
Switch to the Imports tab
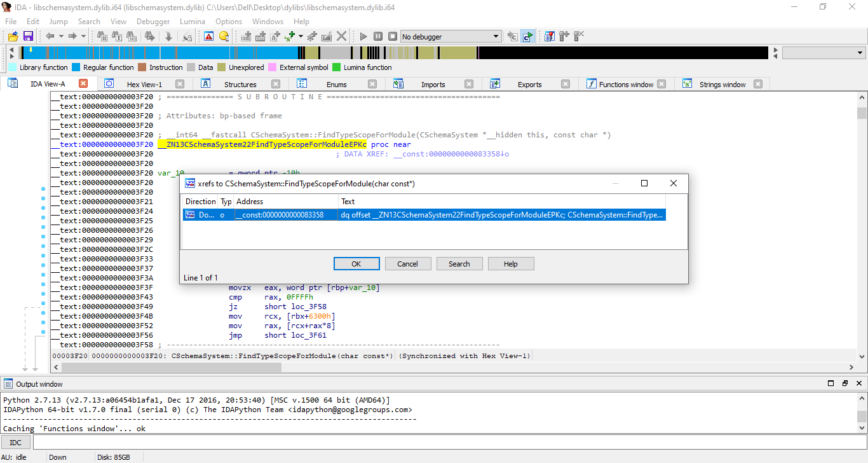pyautogui.click(x=433, y=84)
